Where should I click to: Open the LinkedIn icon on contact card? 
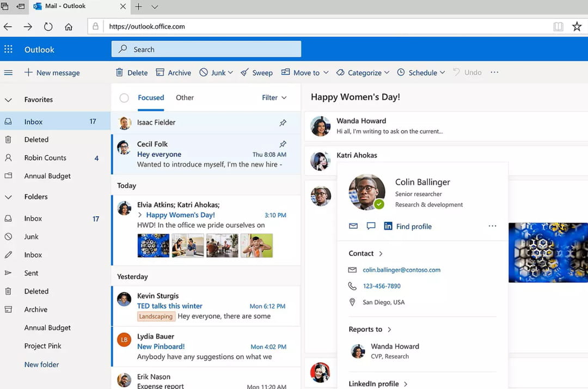point(388,226)
